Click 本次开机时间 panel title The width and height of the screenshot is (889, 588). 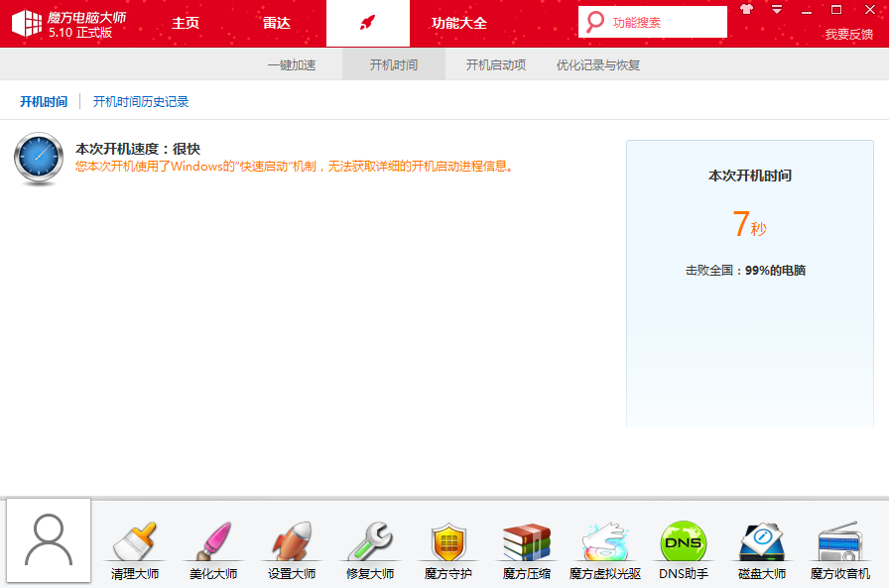point(749,176)
